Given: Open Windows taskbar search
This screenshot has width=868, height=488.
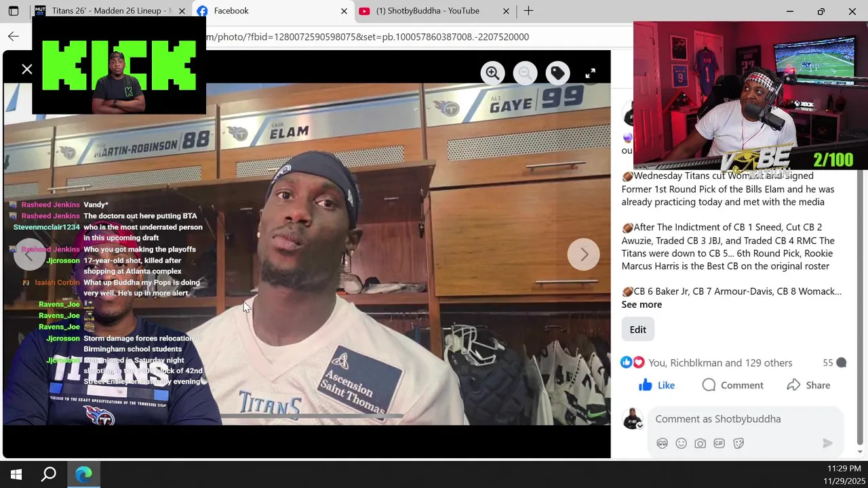Looking at the screenshot, I should [49, 474].
